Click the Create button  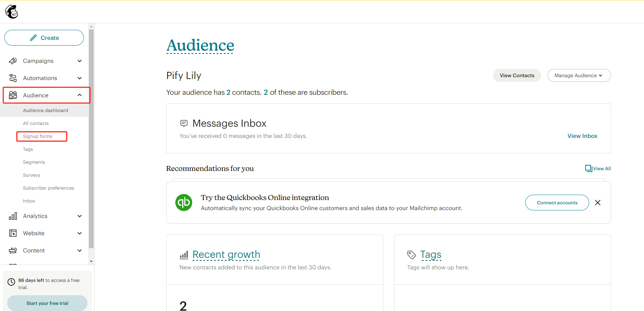[44, 38]
